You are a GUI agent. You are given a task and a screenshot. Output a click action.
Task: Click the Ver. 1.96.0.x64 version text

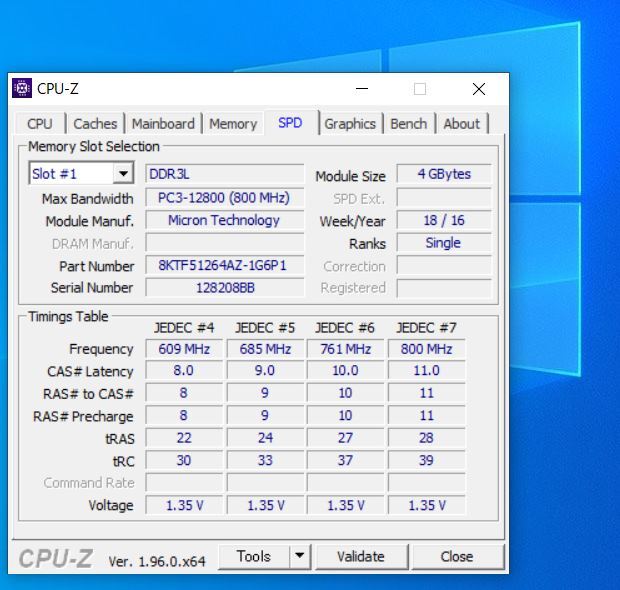pos(157,561)
